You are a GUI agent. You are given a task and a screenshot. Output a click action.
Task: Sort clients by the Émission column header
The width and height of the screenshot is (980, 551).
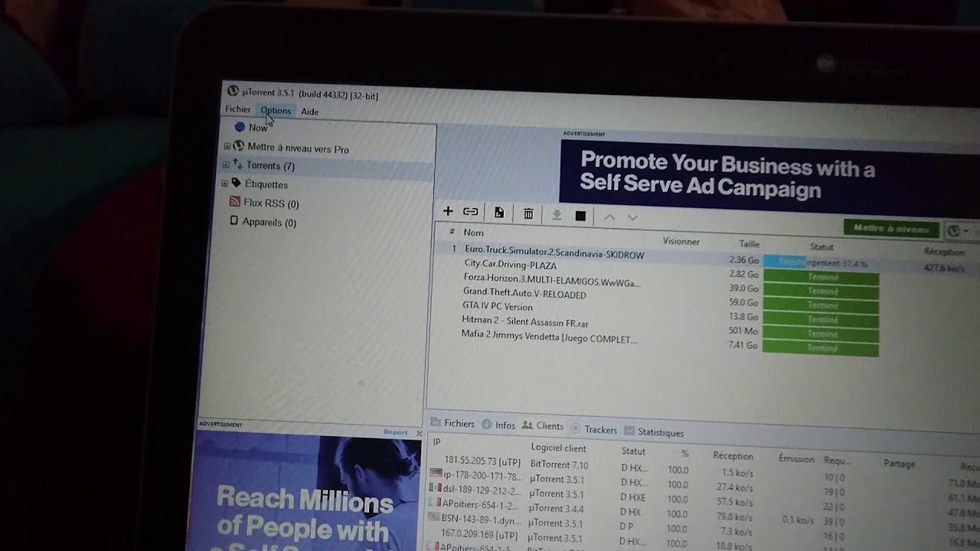click(796, 459)
